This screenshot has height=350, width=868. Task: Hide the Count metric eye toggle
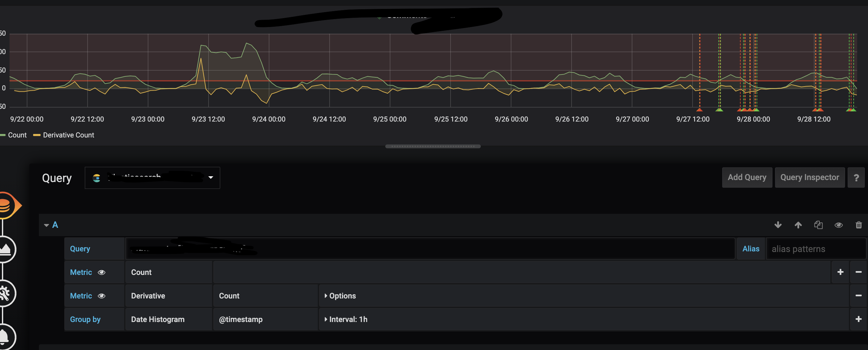[x=102, y=272]
